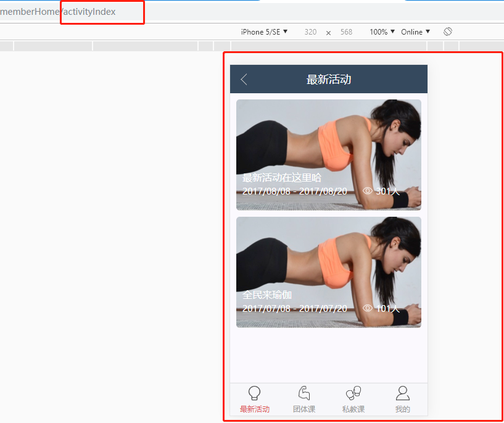
Task: Click the 301人 view count
Action: coord(387,191)
